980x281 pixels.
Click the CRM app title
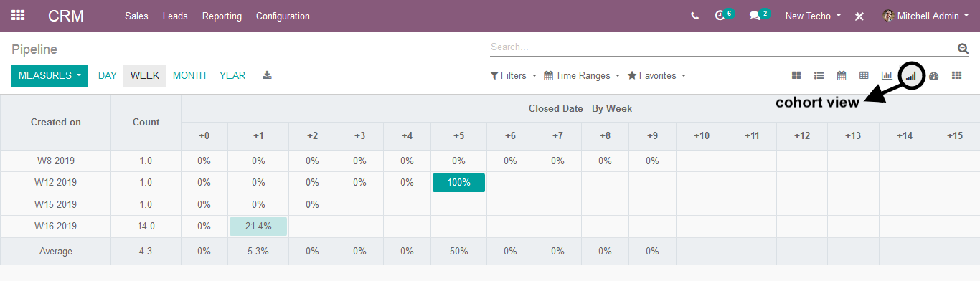point(66,16)
